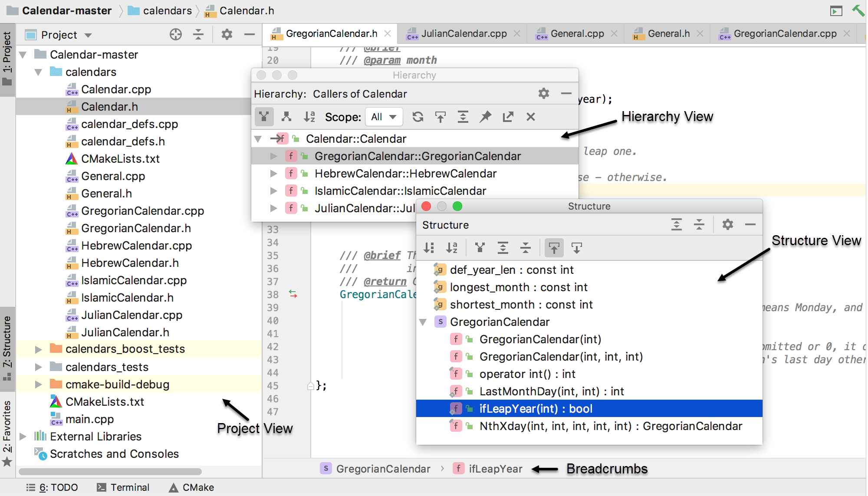
Task: Sort hierarchy entries alphabetically
Action: (x=309, y=117)
